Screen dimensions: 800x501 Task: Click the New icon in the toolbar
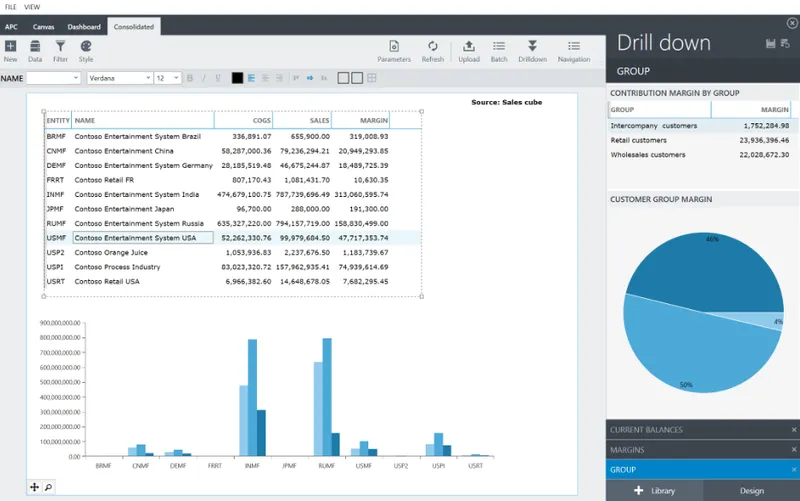[10, 51]
